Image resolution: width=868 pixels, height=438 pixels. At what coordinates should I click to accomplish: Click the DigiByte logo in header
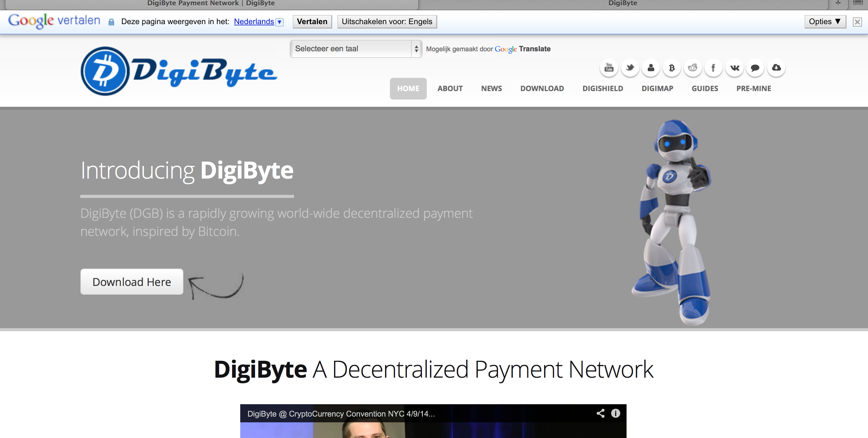[179, 71]
